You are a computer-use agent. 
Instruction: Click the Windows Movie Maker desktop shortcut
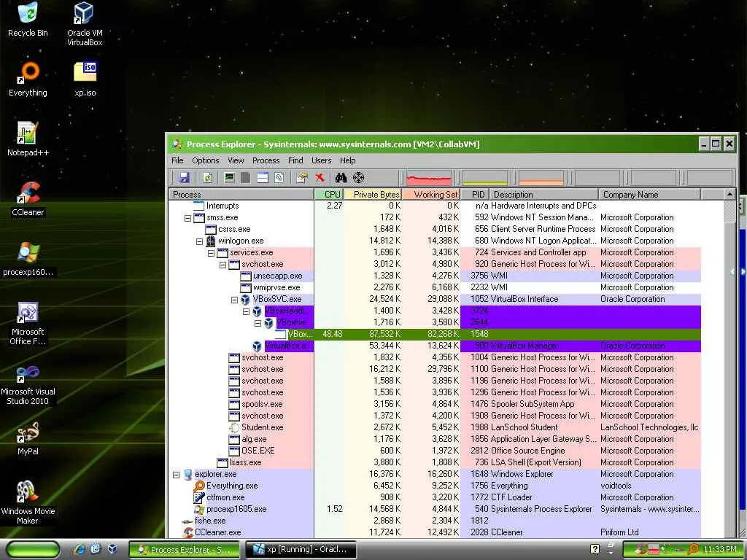pos(28,502)
